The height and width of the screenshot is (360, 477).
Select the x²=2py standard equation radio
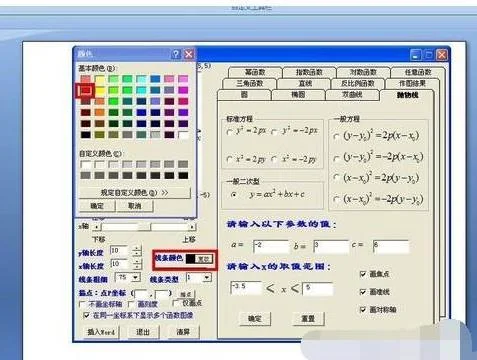pos(229,159)
